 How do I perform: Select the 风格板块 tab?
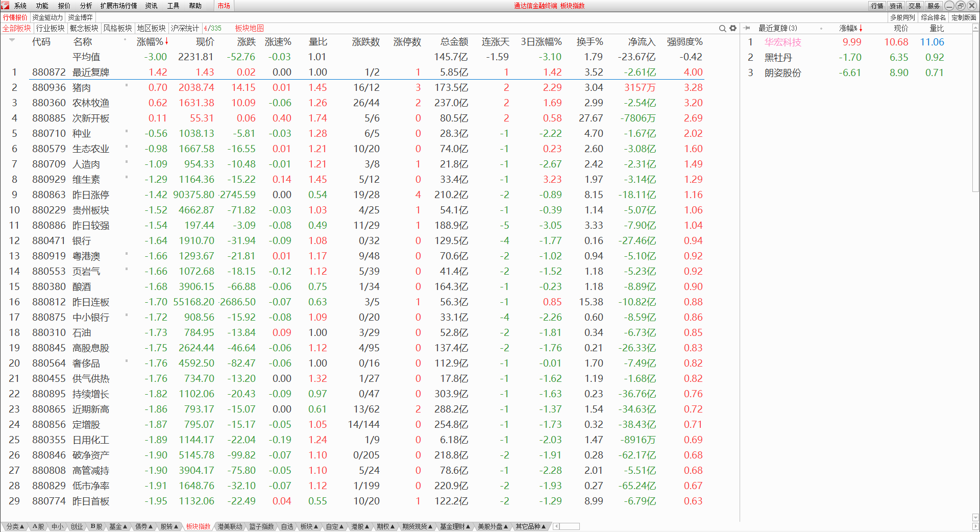pyautogui.click(x=118, y=28)
